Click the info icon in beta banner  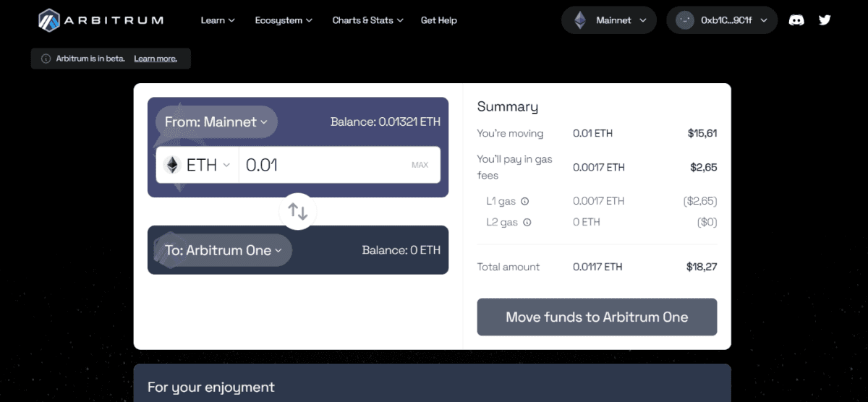[x=46, y=59]
